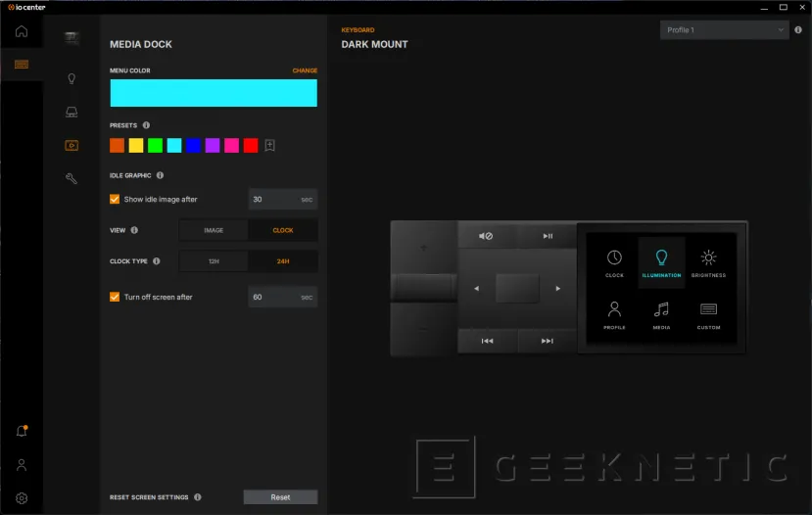Viewport: 812px width, 515px height.
Task: Uncheck Turn off screen after option
Action: point(116,297)
